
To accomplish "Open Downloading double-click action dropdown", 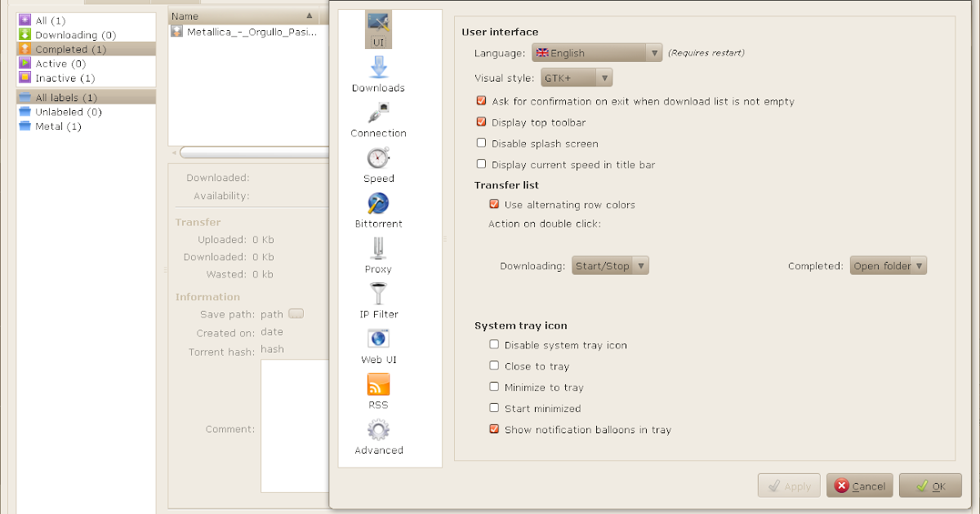I will [x=610, y=266].
